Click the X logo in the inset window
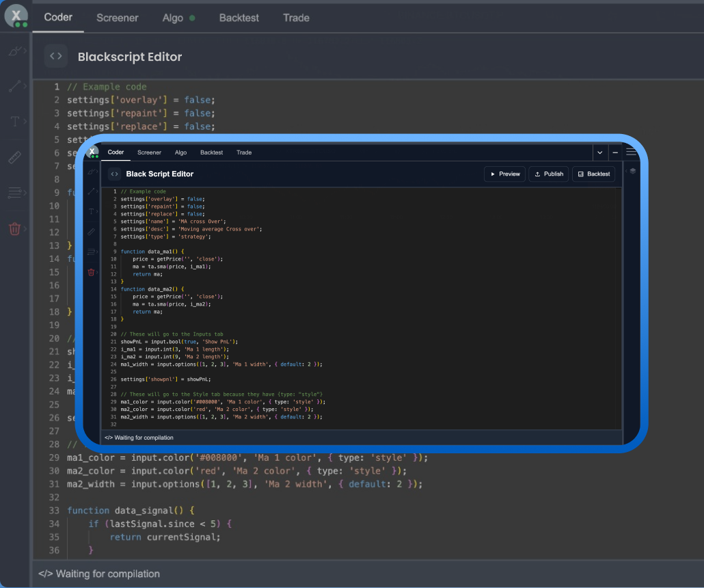The height and width of the screenshot is (588, 704). (92, 152)
